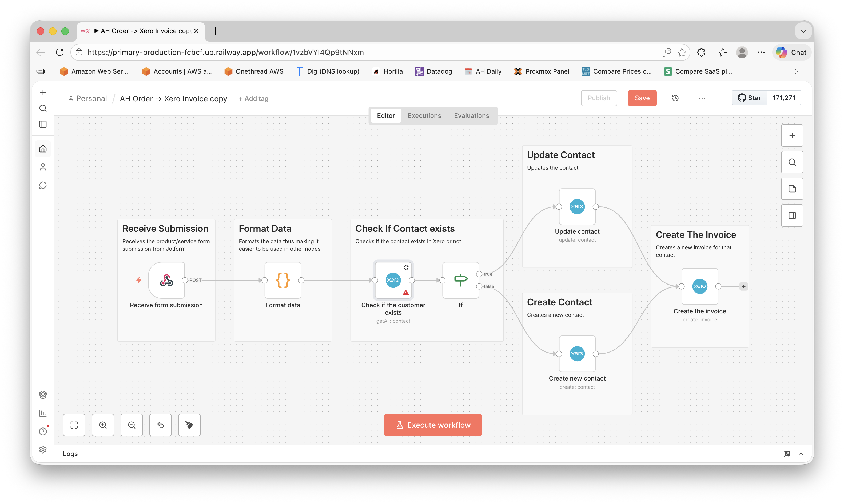Switch to the Executions tab
The height and width of the screenshot is (504, 844).
(x=424, y=116)
